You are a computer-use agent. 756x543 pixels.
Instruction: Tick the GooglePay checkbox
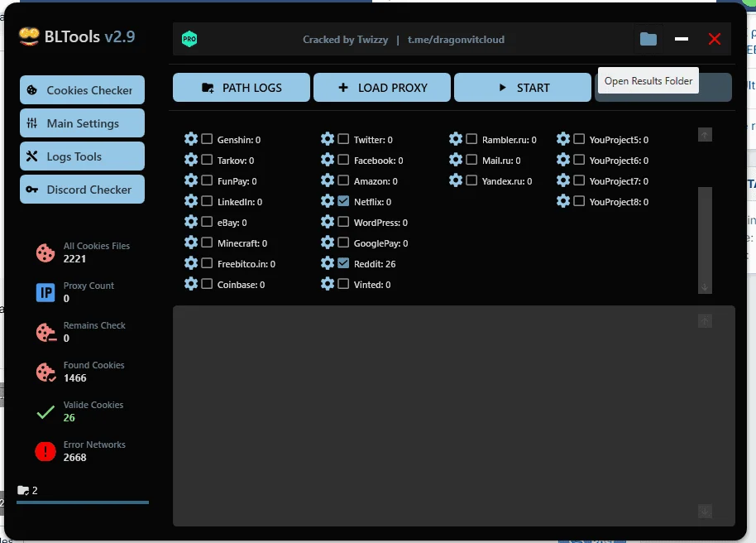click(343, 243)
